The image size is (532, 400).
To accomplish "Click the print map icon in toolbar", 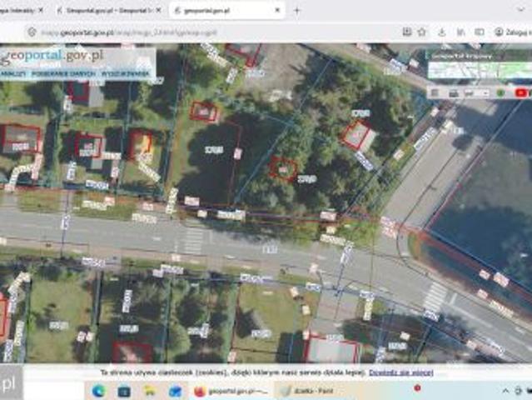I will pos(453,92).
